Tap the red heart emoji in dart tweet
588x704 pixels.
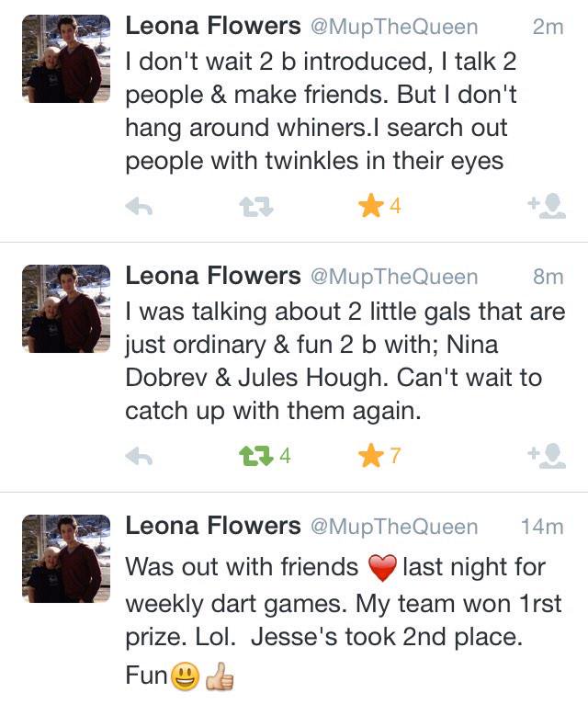382,567
